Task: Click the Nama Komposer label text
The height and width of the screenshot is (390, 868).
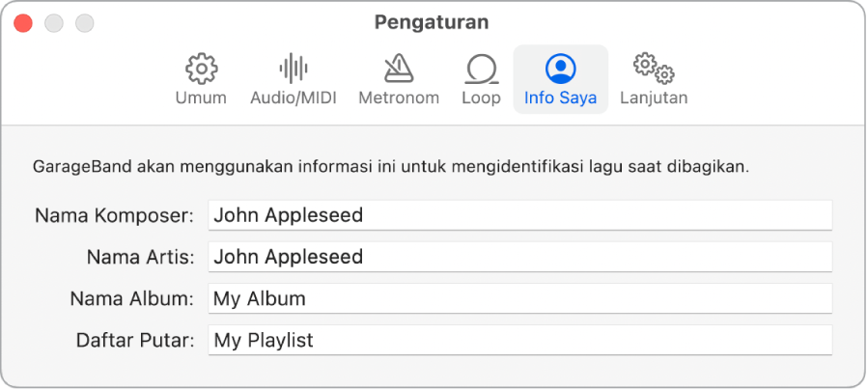Action: coord(115,215)
